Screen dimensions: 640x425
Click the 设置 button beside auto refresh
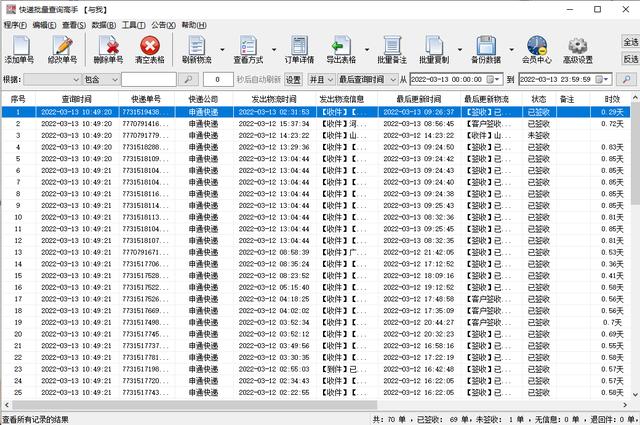[293, 79]
